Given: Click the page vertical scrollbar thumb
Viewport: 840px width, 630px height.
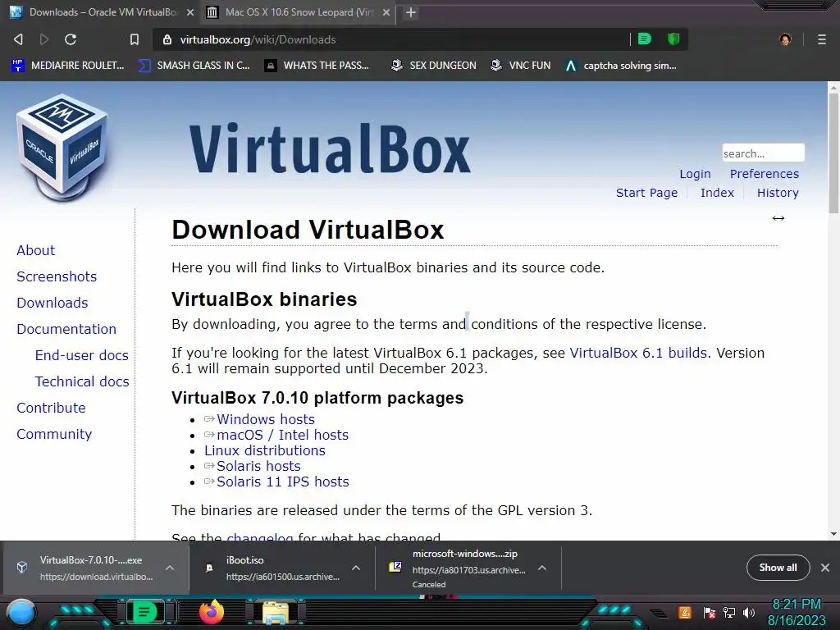Looking at the screenshot, I should pos(833,153).
